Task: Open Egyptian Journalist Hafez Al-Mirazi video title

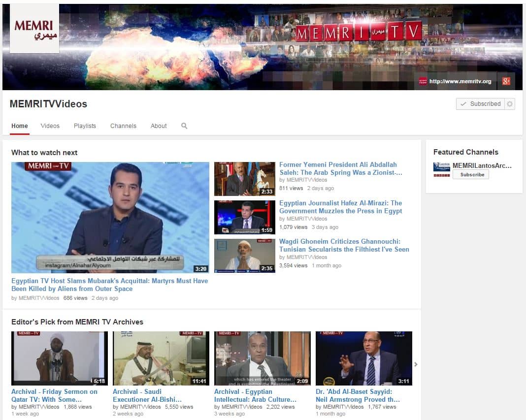Action: coord(341,207)
